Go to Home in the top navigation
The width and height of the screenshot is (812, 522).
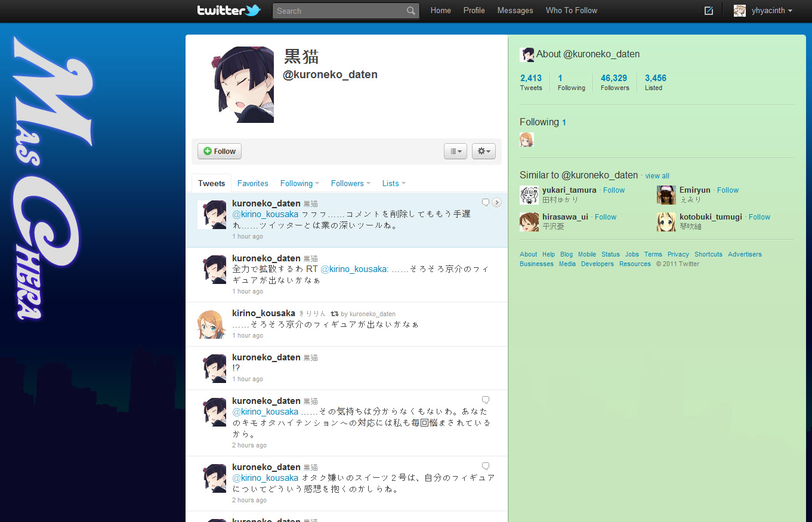coord(441,11)
